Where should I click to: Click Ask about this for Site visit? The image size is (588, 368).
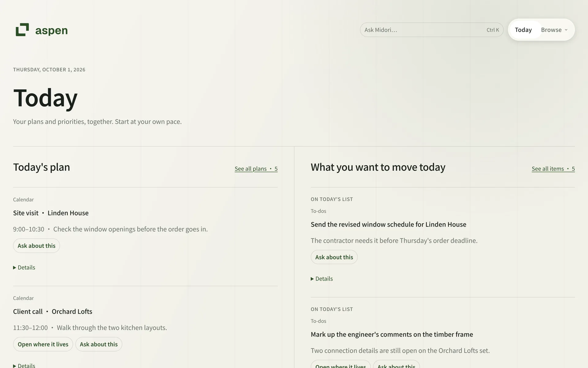click(x=36, y=246)
